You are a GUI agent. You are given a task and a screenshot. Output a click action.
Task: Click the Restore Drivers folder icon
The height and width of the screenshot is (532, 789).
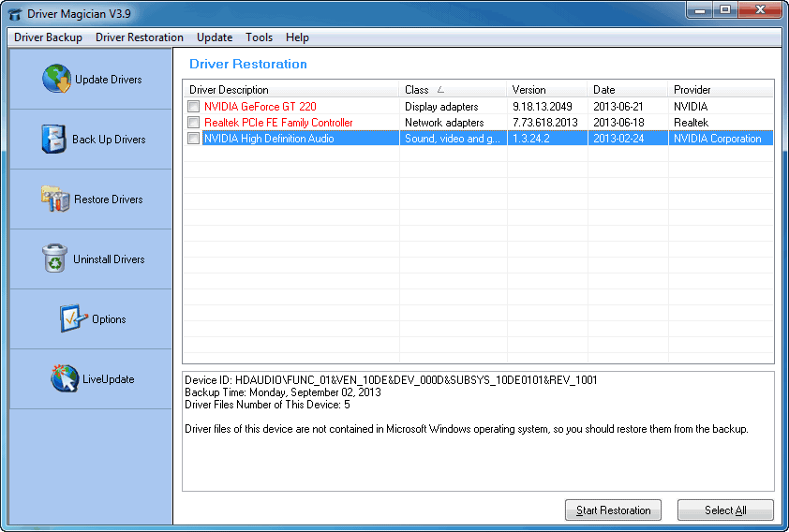55,199
